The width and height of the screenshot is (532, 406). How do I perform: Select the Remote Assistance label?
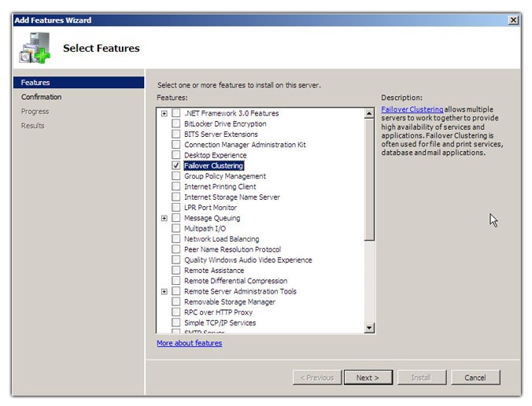coord(214,271)
